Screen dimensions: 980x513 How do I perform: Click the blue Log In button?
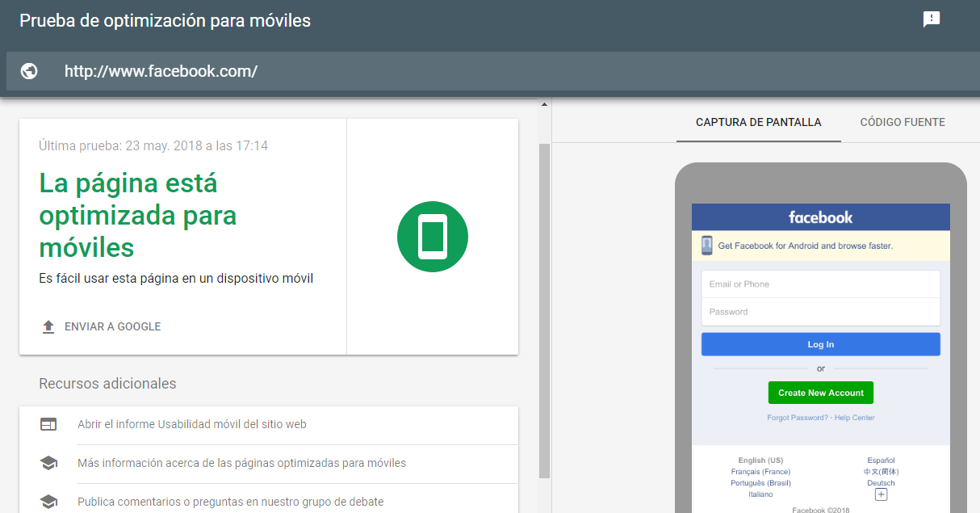(x=821, y=344)
